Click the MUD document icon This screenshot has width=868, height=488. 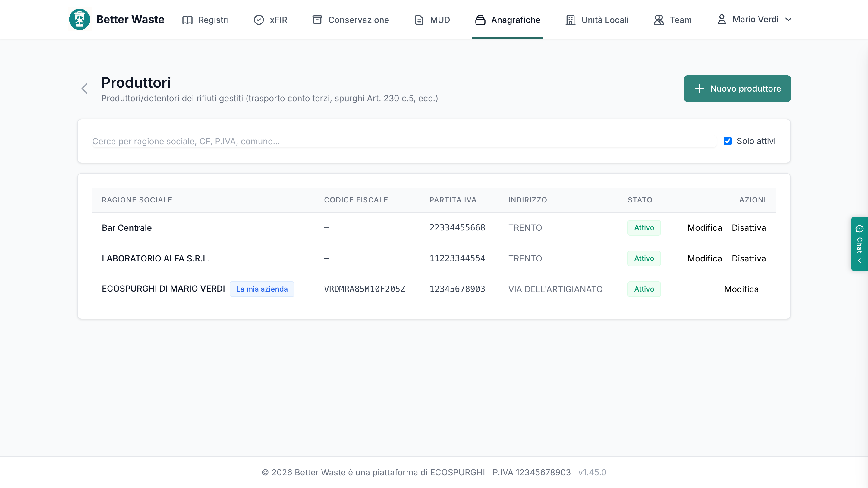(x=419, y=20)
